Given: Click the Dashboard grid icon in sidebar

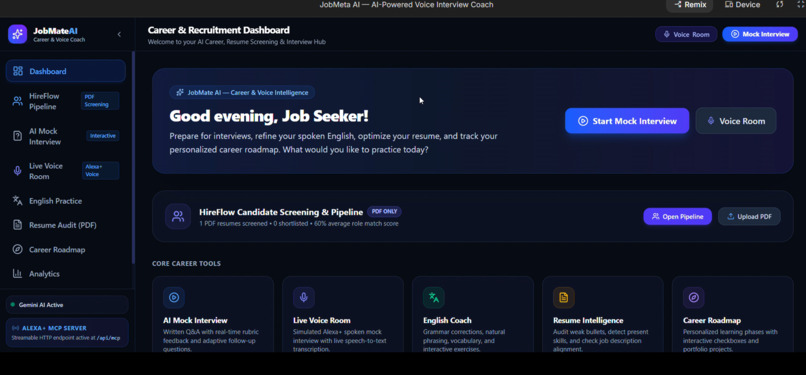Looking at the screenshot, I should point(17,71).
